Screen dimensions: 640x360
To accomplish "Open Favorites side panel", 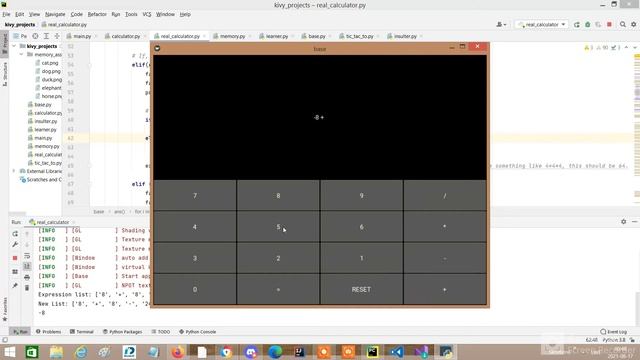I will (4, 309).
